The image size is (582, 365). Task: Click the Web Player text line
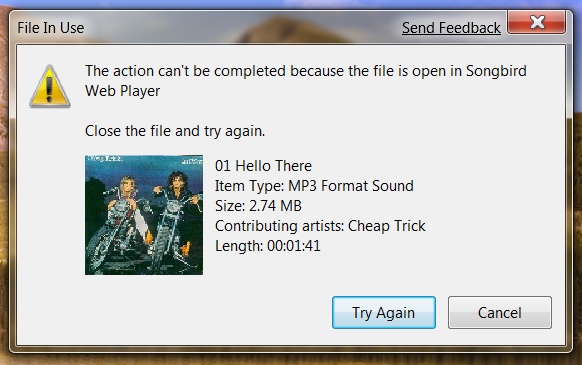pos(122,91)
